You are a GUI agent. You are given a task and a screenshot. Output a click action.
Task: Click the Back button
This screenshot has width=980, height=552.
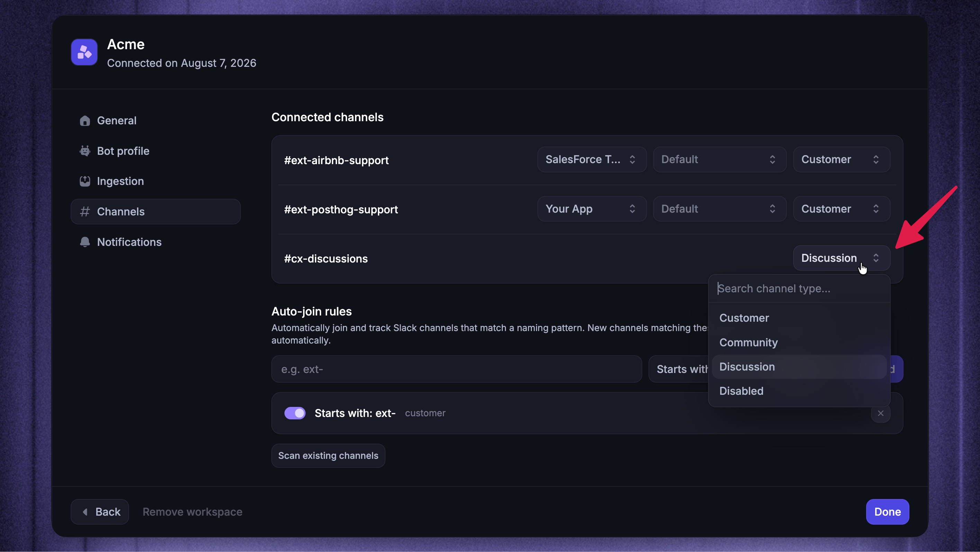pos(100,511)
